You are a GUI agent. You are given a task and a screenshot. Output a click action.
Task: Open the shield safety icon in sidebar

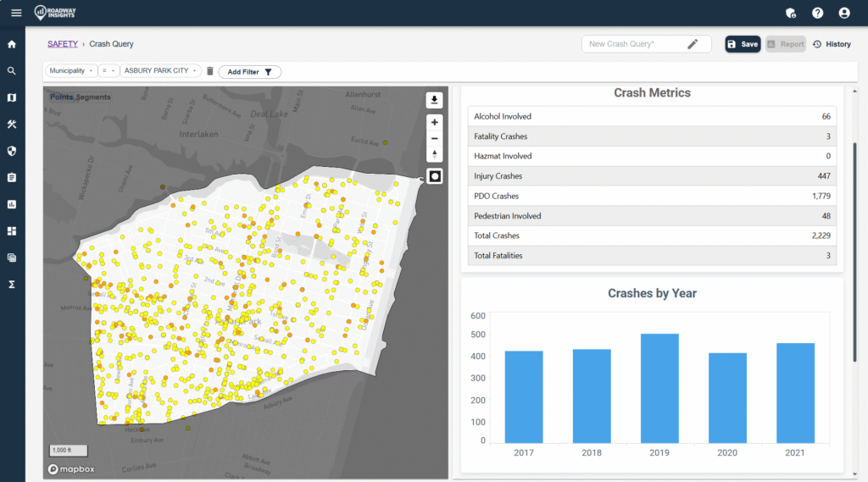(x=12, y=151)
